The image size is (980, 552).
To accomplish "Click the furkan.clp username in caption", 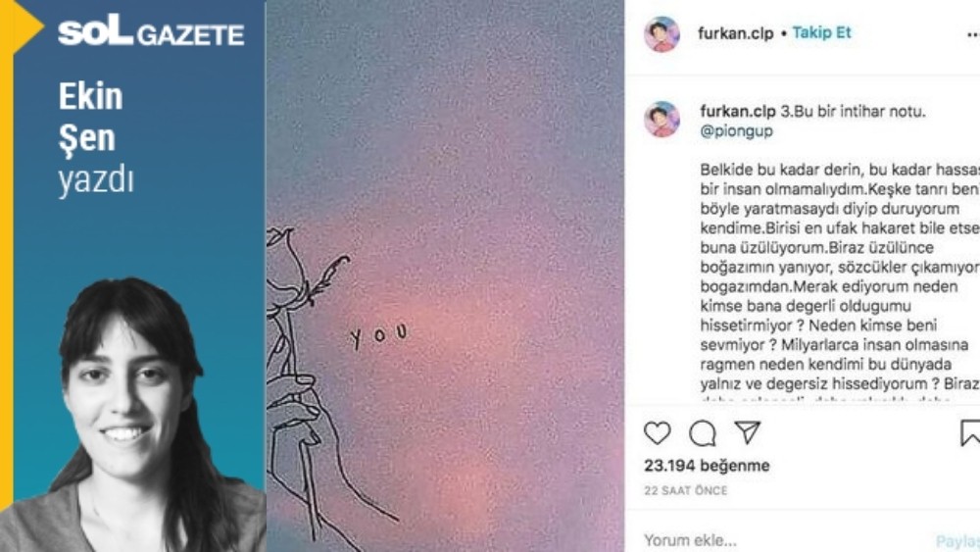I will click(x=738, y=111).
